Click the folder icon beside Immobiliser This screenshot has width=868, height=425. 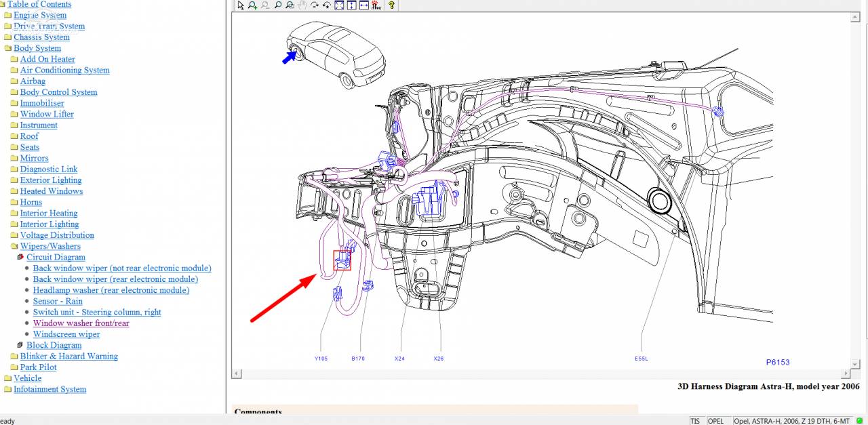pyautogui.click(x=14, y=103)
